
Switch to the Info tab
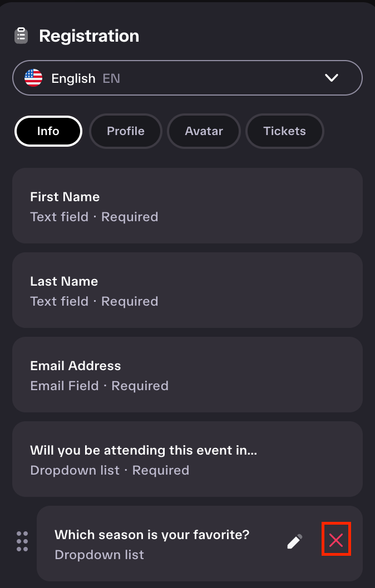pyautogui.click(x=48, y=131)
